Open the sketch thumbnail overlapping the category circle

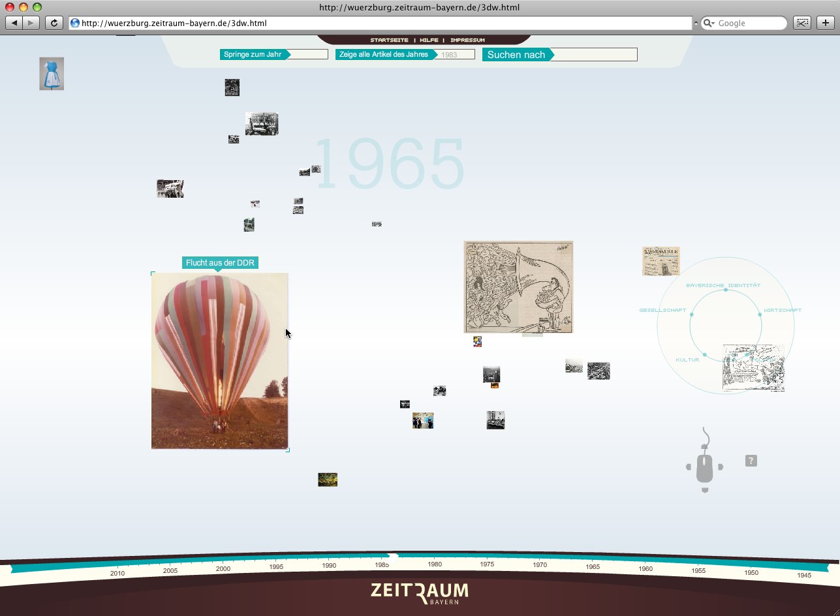(754, 368)
